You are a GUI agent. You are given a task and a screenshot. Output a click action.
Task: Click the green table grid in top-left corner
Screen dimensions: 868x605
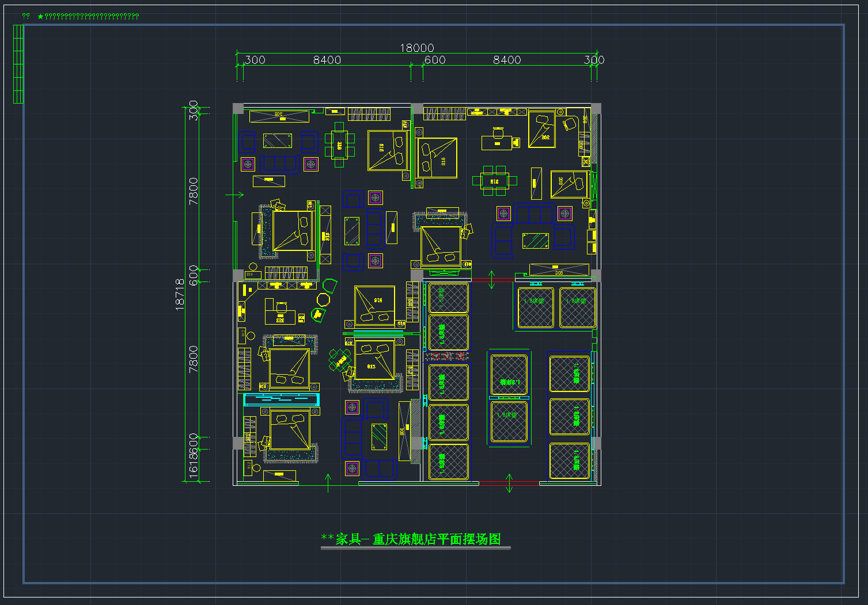[18, 64]
